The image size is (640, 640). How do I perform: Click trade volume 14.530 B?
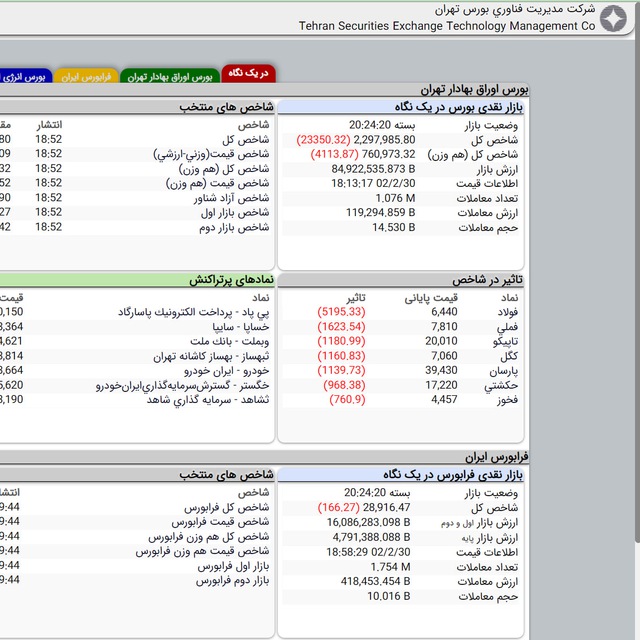pos(393,227)
